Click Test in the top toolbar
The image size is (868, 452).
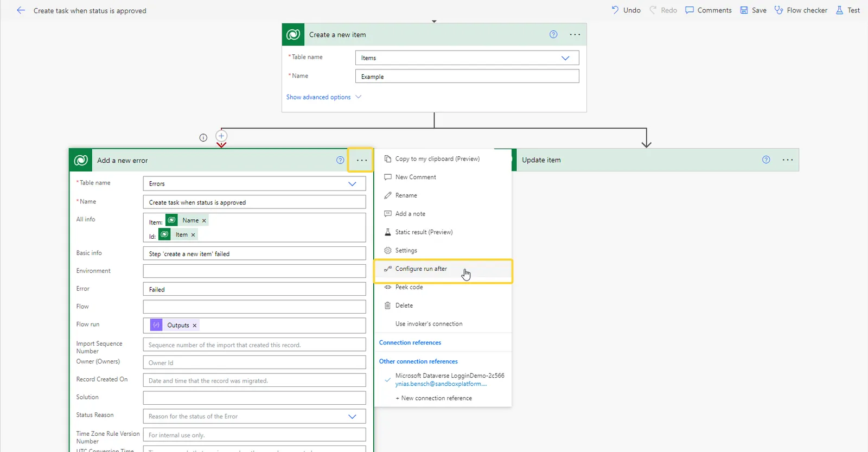(x=848, y=10)
